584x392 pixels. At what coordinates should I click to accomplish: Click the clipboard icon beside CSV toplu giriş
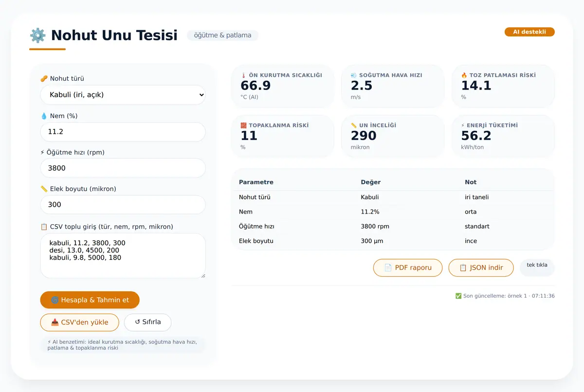[44, 227]
